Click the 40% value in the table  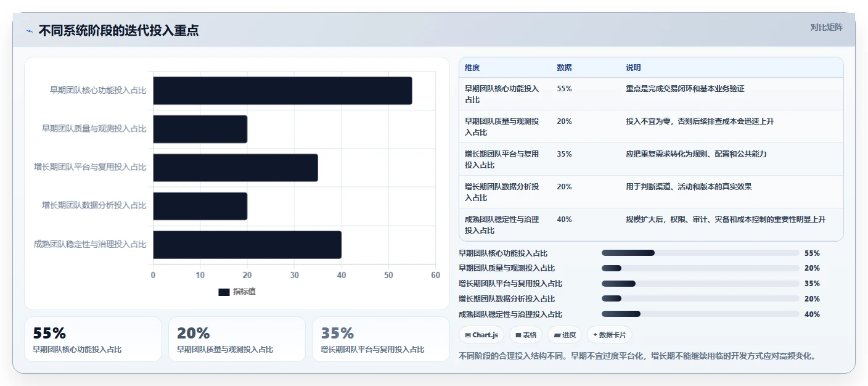click(x=564, y=220)
